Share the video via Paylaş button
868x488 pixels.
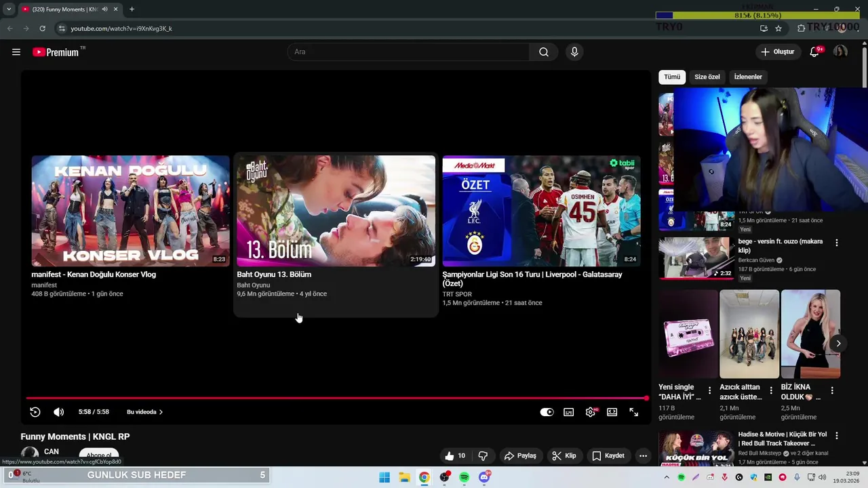tap(521, 456)
